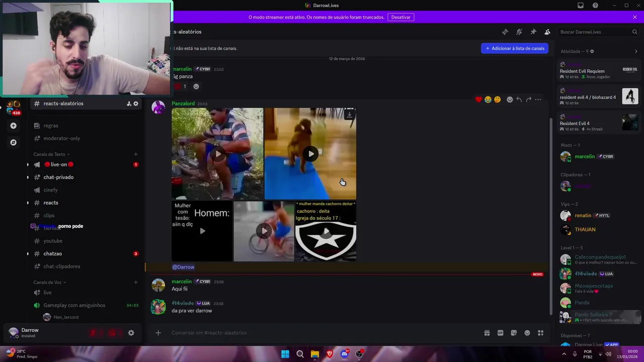
Task: Expand the chatzao channel arrow
Action: click(28, 253)
